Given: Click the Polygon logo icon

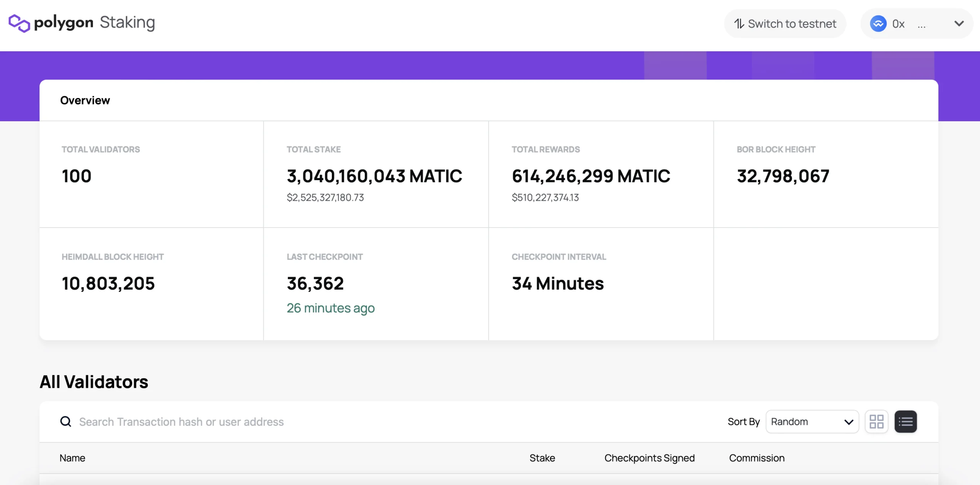Looking at the screenshot, I should pyautogui.click(x=19, y=23).
